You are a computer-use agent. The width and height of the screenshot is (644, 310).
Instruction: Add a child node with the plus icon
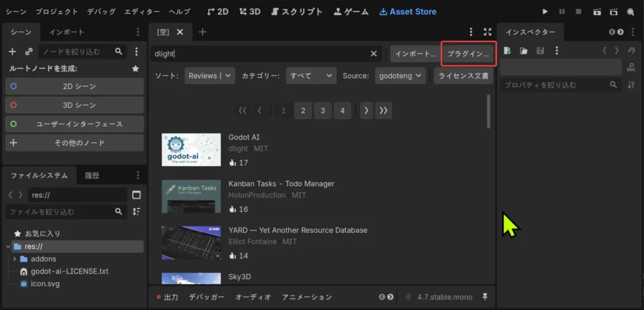(x=13, y=52)
